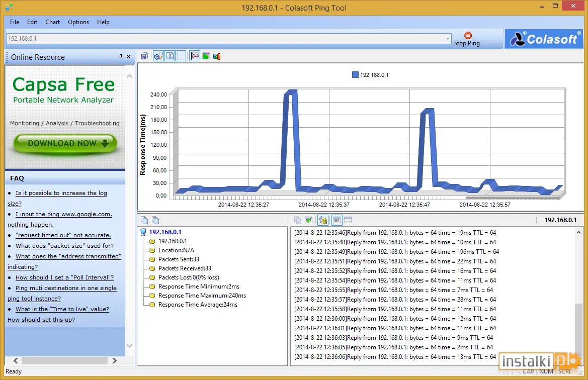
Task: Click the red Stop Ping icon
Action: click(x=468, y=35)
